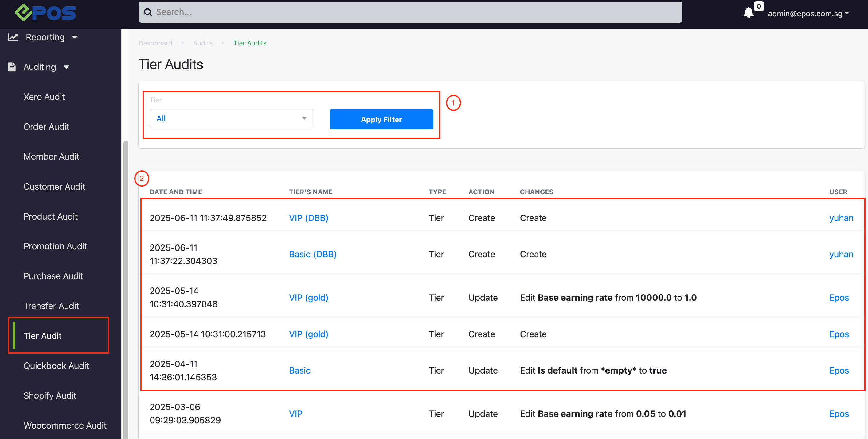Select Tier Audit in the sidebar
Screen dimensions: 868x439
click(42, 336)
